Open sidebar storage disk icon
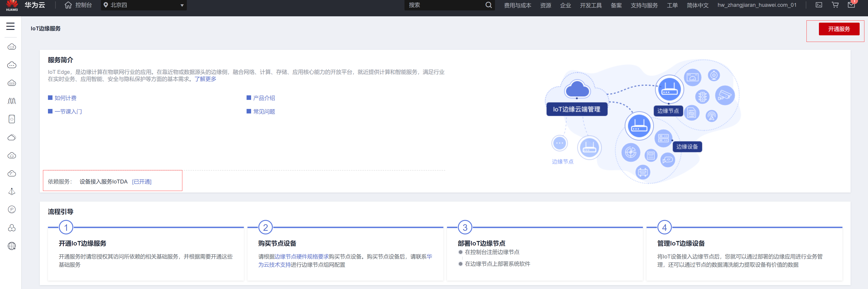The width and height of the screenshot is (868, 289). click(12, 119)
